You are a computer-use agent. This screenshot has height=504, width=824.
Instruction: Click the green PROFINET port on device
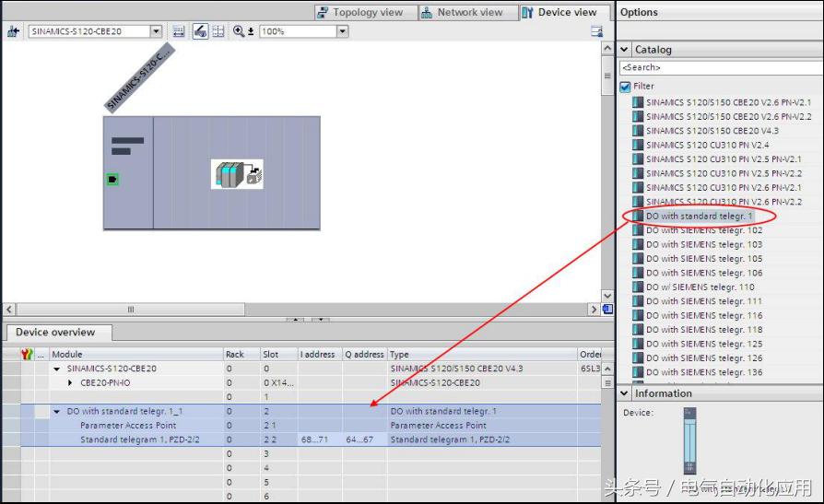click(x=112, y=179)
